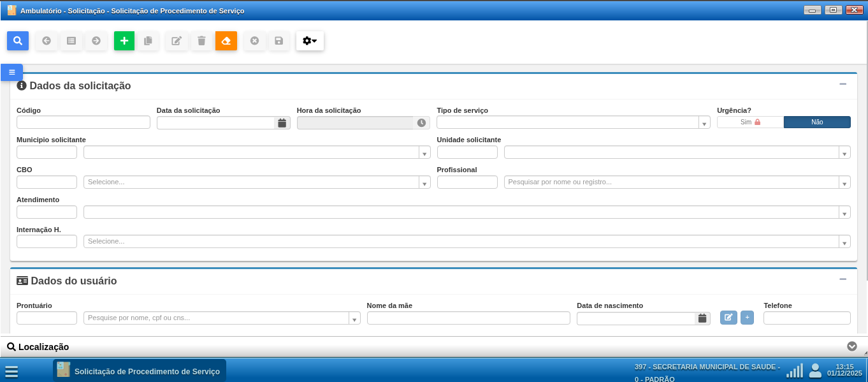The image size is (868, 382).
Task: Expand the Município solicitante dropdown list
Action: click(424, 153)
